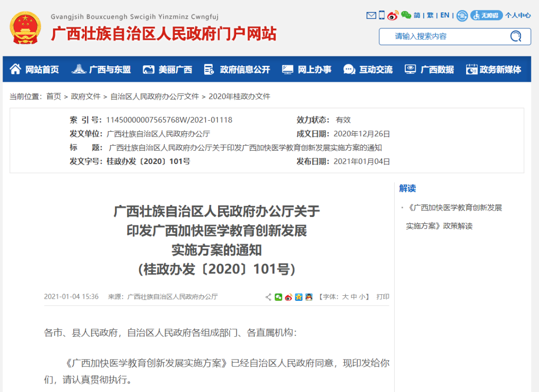
Task: Open 互动交流 navigation item
Action: (368, 69)
